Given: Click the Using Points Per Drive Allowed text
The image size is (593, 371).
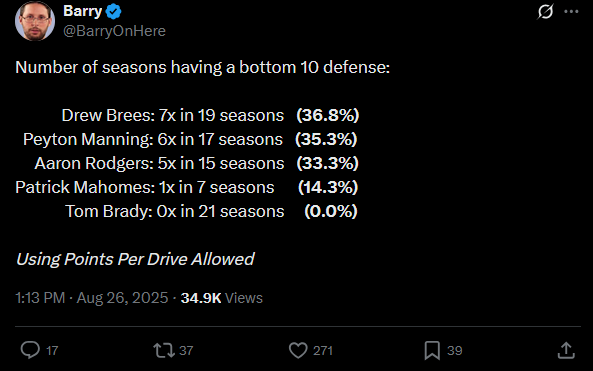Looking at the screenshot, I should pyautogui.click(x=135, y=259).
